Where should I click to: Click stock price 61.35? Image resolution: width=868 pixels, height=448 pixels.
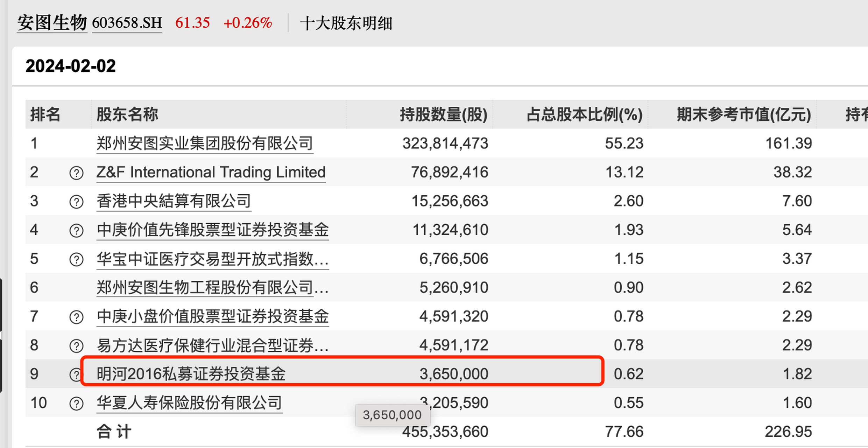click(x=192, y=23)
